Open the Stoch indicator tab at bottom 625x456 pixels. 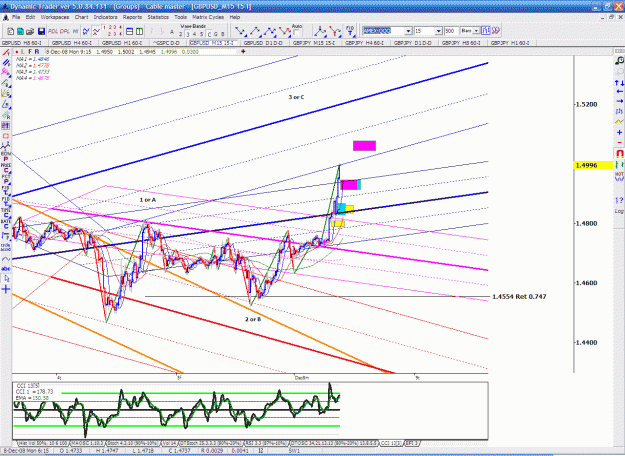[132, 443]
